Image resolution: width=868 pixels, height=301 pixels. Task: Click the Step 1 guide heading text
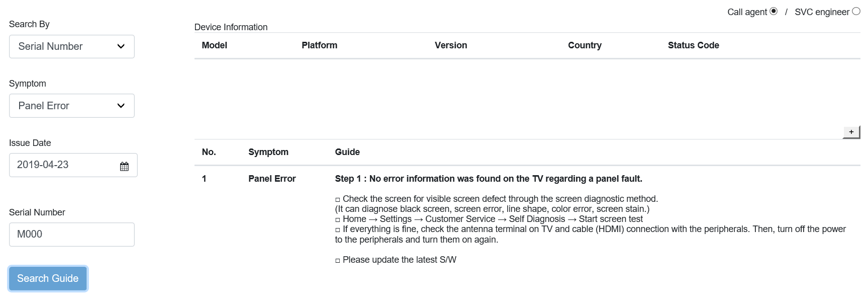coord(489,179)
